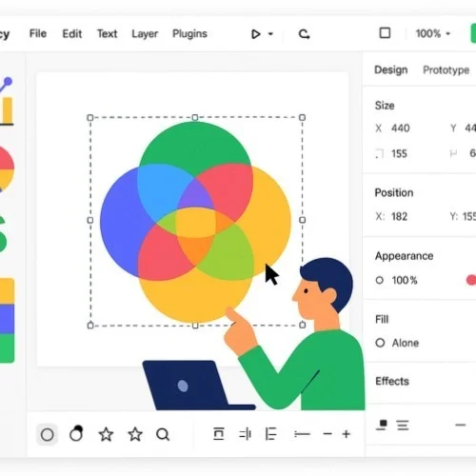The width and height of the screenshot is (476, 476).
Task: Open the 100% zoom dropdown
Action: 433,33
